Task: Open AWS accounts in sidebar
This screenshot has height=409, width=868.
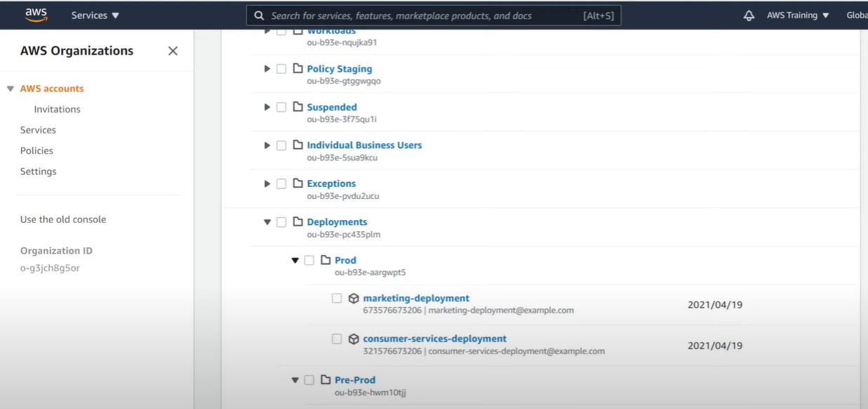Action: click(x=52, y=89)
